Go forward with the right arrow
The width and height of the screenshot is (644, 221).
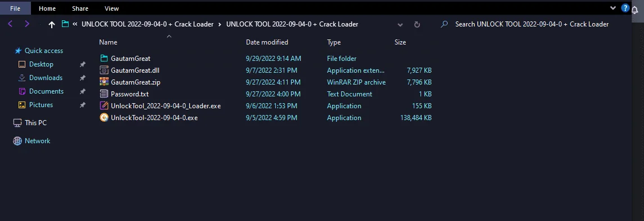click(26, 24)
